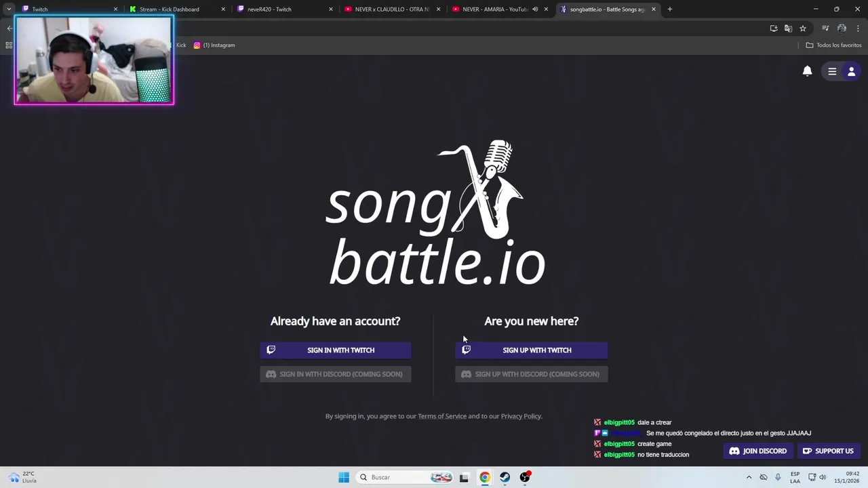Close the neveR420 - Twitch tab

point(331,9)
